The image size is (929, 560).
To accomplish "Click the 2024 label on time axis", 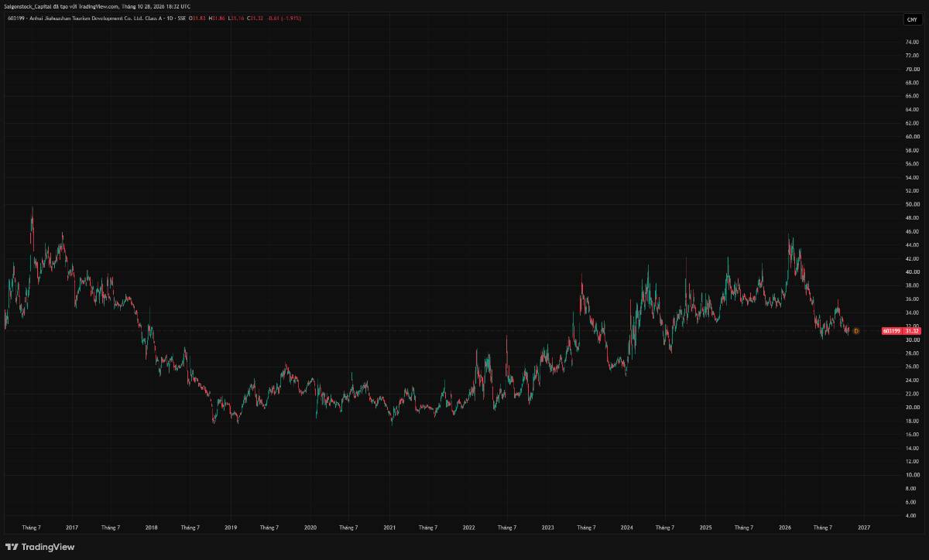I will [626, 528].
